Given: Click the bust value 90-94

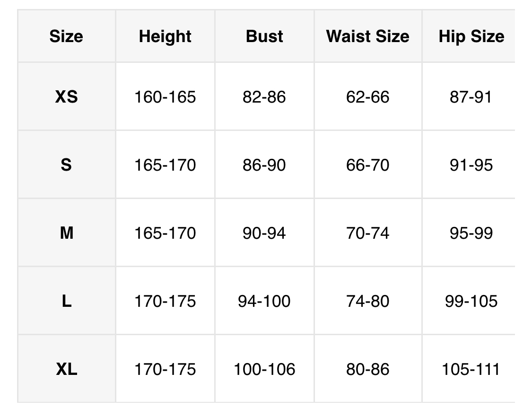Looking at the screenshot, I should pyautogui.click(x=264, y=233).
